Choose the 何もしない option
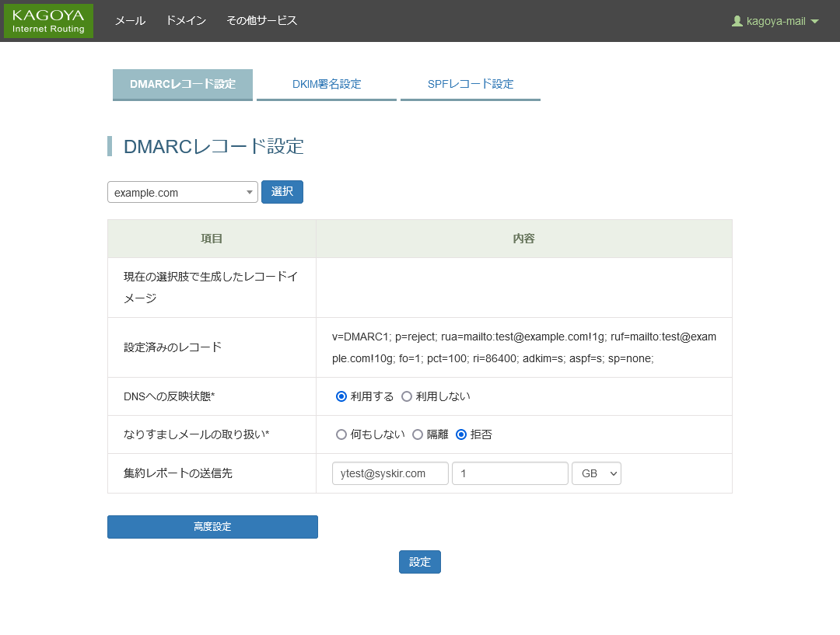The image size is (840, 635). click(341, 434)
